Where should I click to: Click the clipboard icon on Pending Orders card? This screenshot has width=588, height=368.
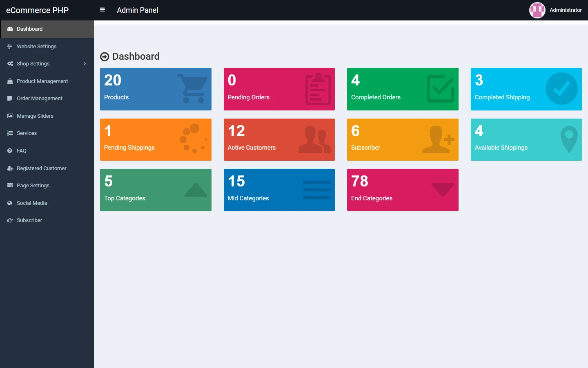[x=318, y=89]
